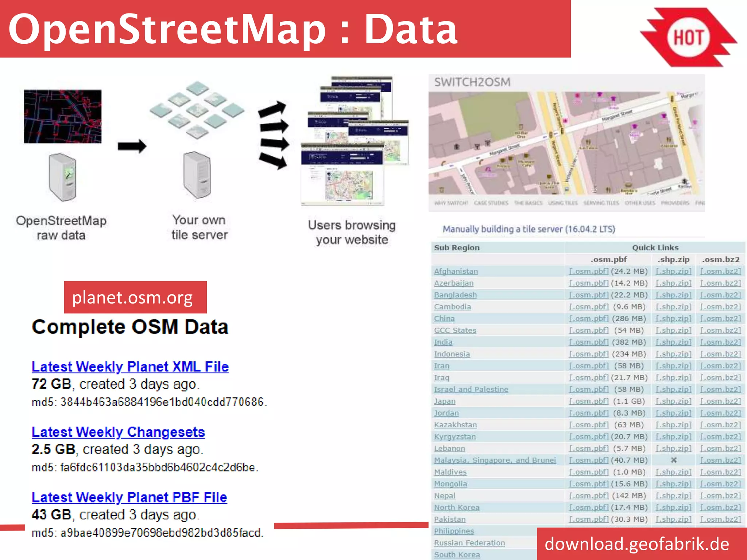Open the Lebanon sub region link
Screen dimensions: 747x560
pos(449,448)
